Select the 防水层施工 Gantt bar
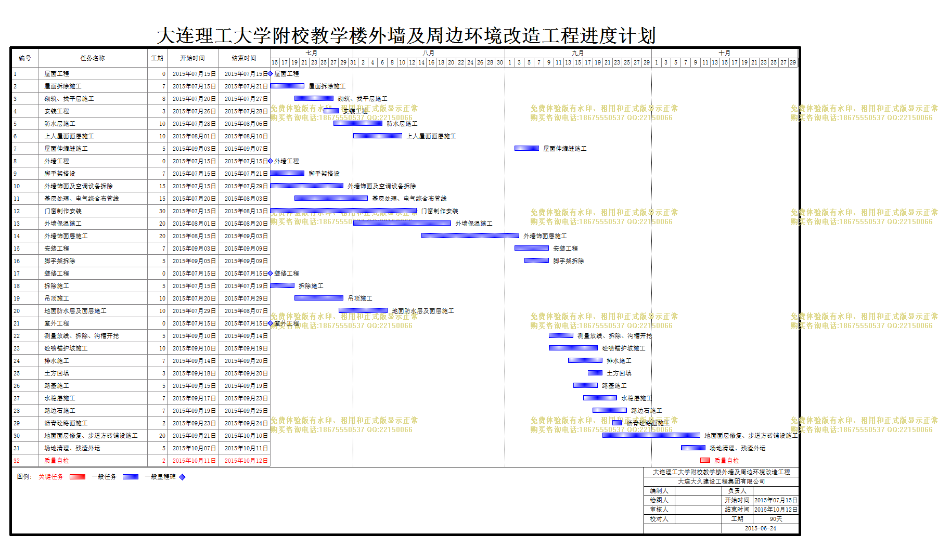Screen dimensions: 938x560 point(358,123)
